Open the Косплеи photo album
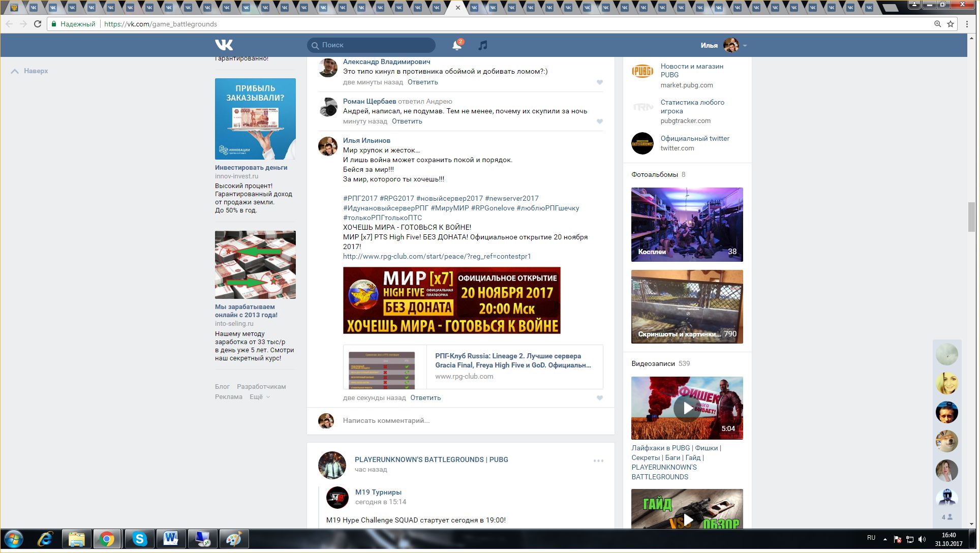Viewport: 980px width, 553px height. coord(687,225)
